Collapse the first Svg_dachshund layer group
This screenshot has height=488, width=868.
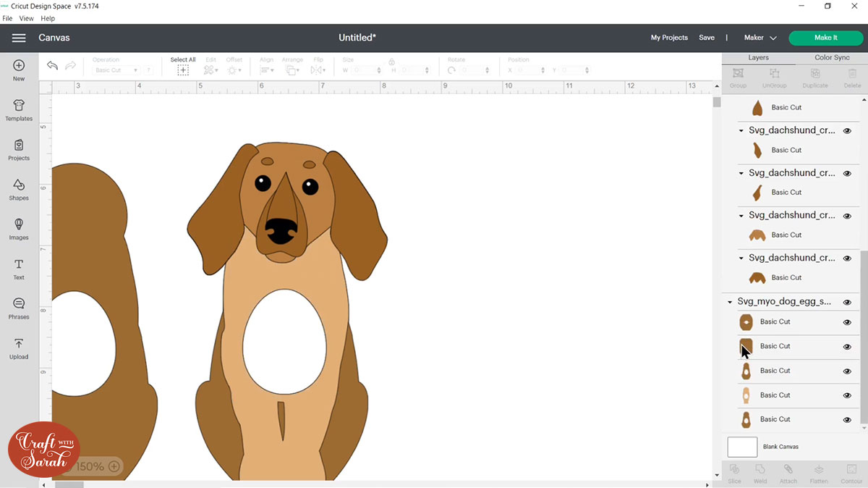click(x=741, y=131)
